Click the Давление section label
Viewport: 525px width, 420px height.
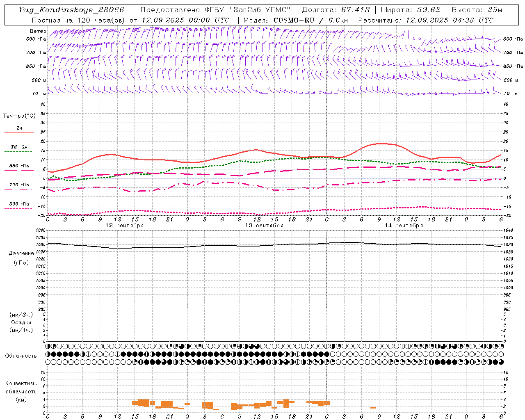pyautogui.click(x=21, y=253)
